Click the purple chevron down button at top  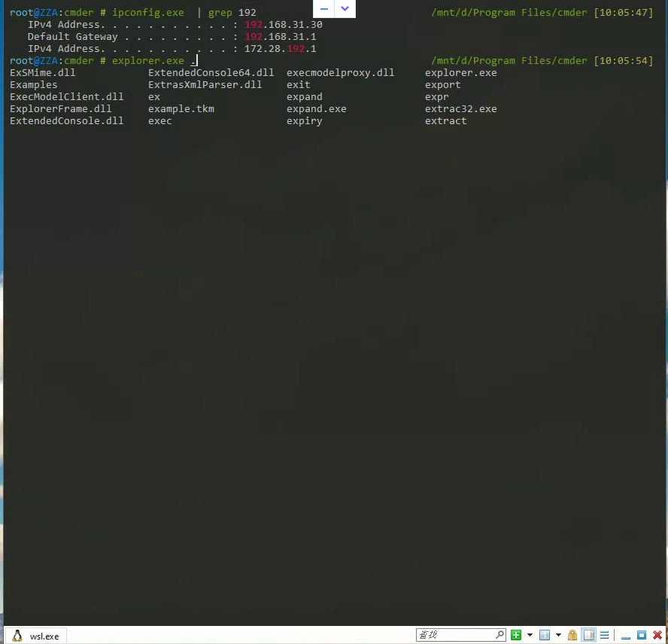(345, 8)
